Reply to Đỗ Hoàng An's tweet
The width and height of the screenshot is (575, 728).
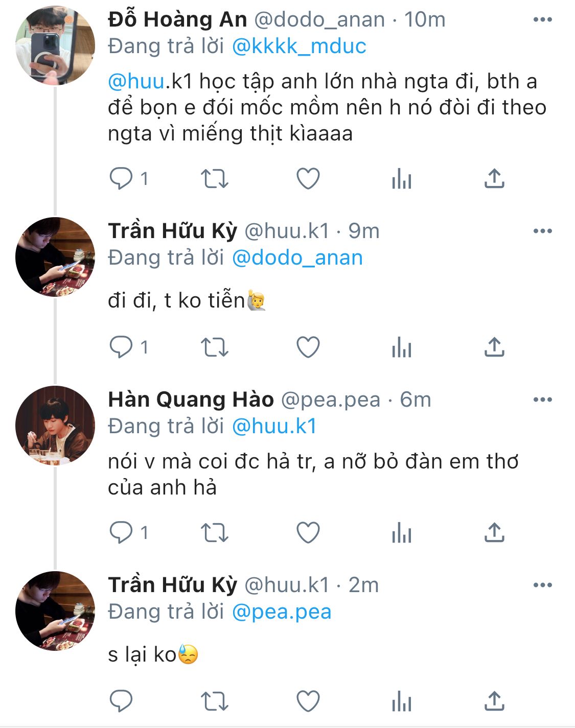122,179
